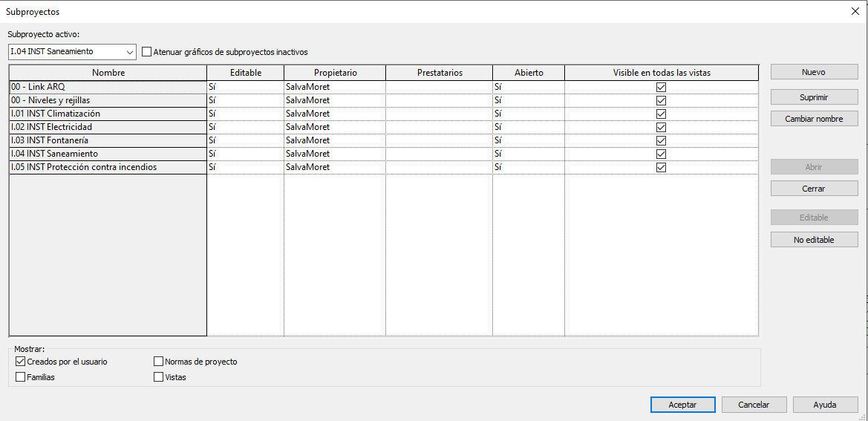Check the Normas de proyecto option
Screen dimensions: 868x421
pos(158,362)
